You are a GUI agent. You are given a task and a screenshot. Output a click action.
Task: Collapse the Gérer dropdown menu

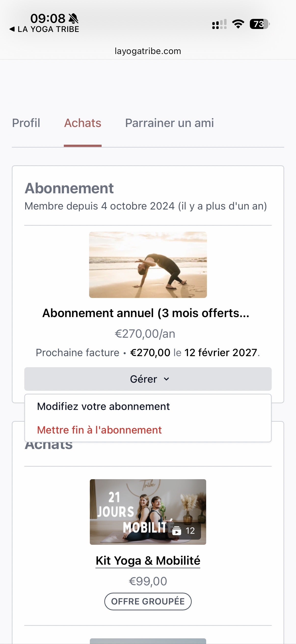tap(148, 379)
